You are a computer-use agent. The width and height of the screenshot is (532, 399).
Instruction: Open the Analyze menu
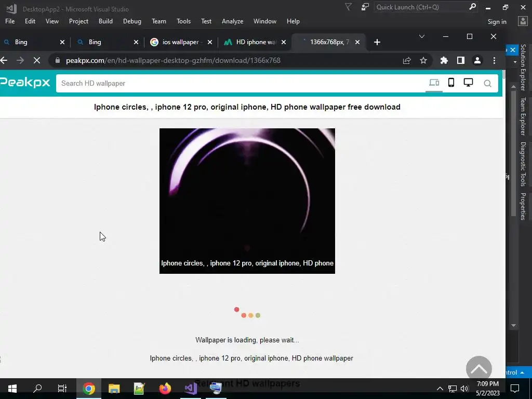(x=232, y=21)
